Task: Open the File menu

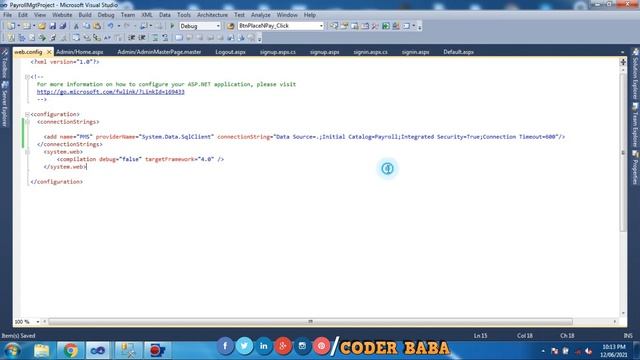Action: (7, 15)
